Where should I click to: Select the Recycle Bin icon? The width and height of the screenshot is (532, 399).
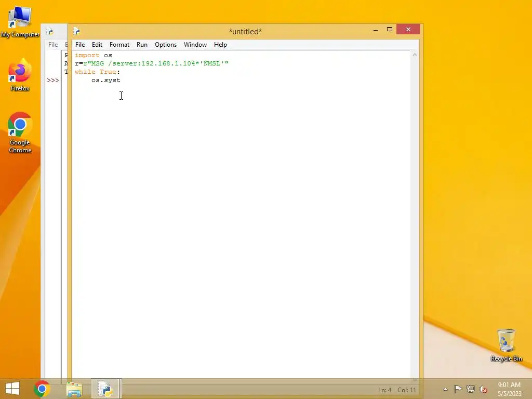[x=506, y=345]
